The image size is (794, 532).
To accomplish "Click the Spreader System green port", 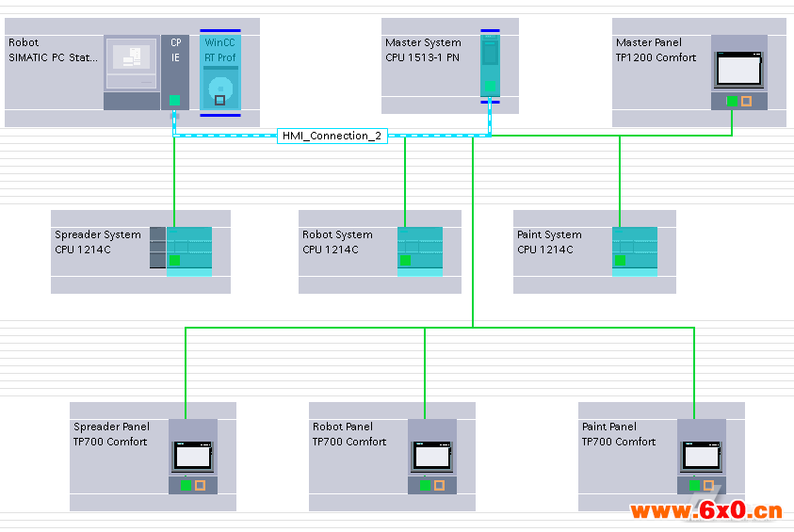I will point(174,260).
